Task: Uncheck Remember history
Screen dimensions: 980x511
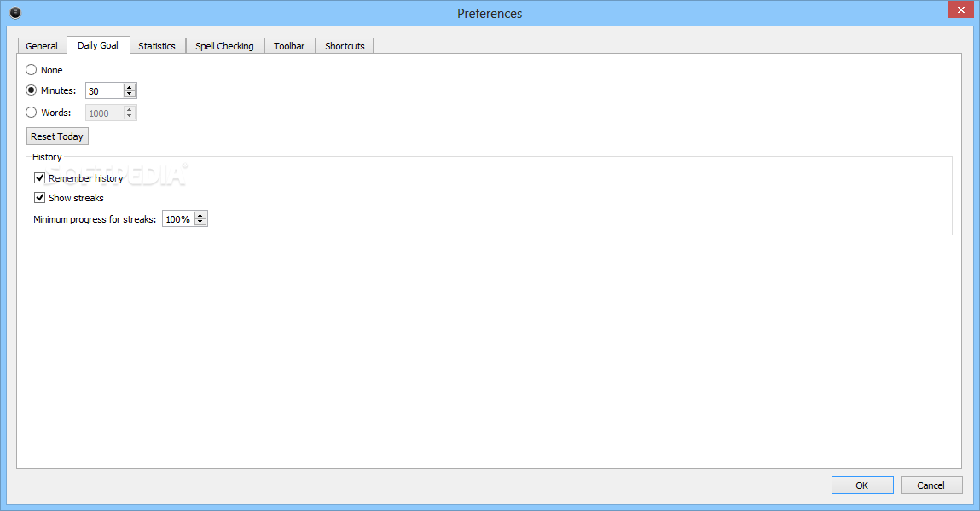Action: click(x=39, y=177)
